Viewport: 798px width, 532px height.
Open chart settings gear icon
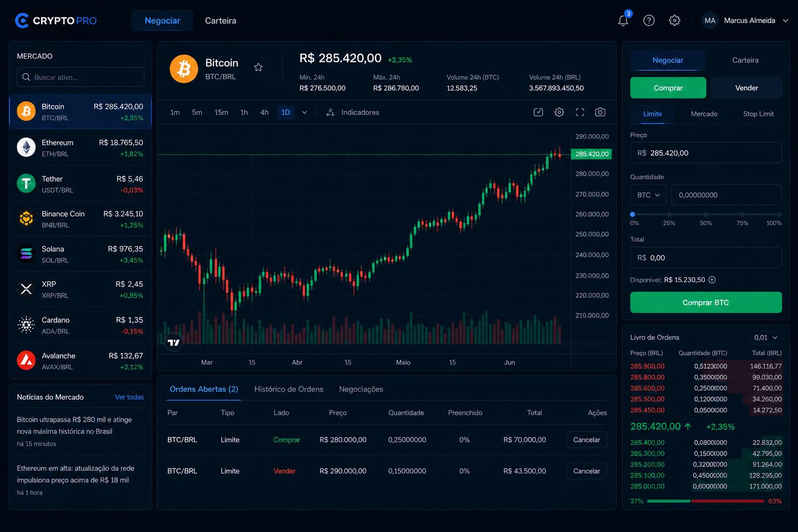coord(559,112)
